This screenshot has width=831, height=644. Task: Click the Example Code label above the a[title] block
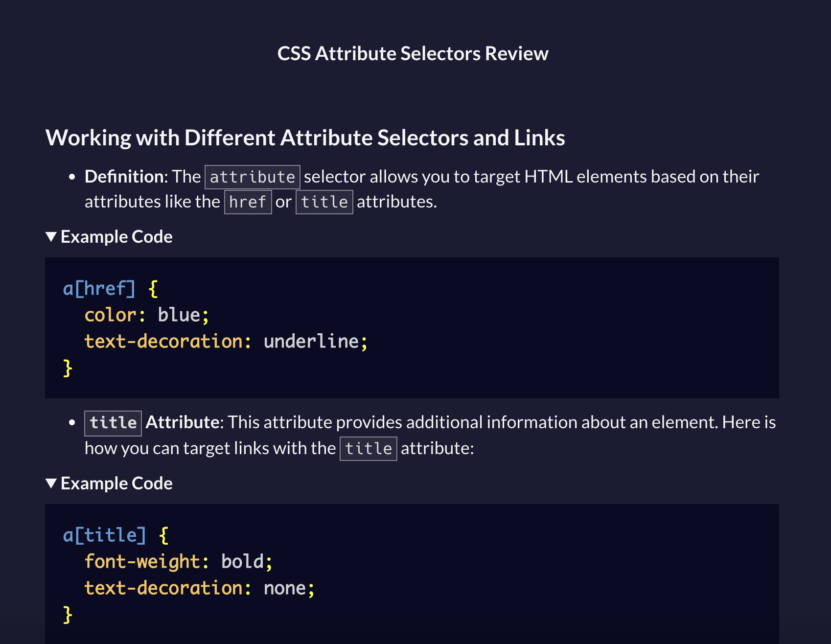116,483
